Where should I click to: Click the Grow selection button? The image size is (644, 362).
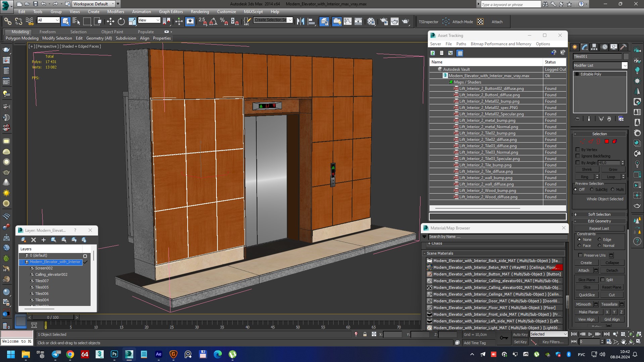click(x=613, y=169)
